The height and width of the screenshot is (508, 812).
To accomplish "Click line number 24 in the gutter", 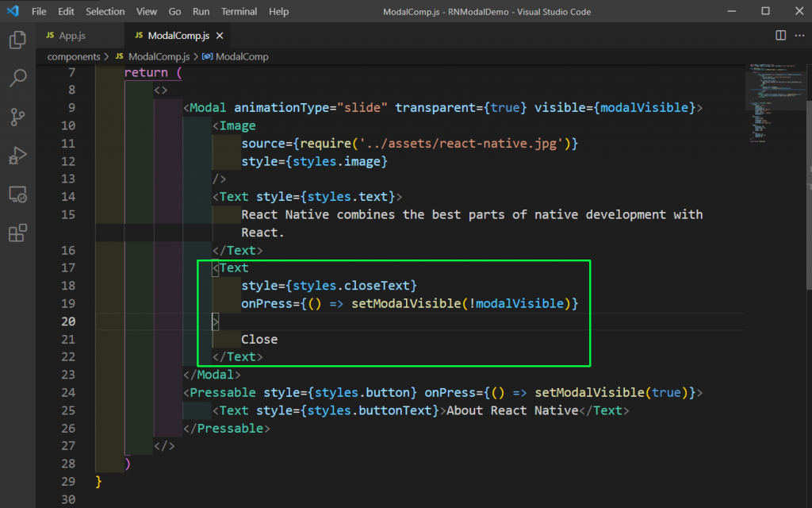I will tap(68, 392).
